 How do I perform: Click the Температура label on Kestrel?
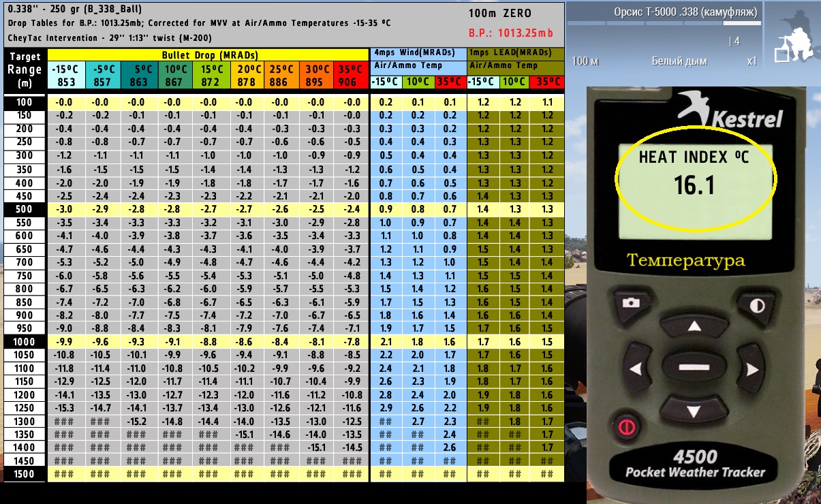click(686, 260)
